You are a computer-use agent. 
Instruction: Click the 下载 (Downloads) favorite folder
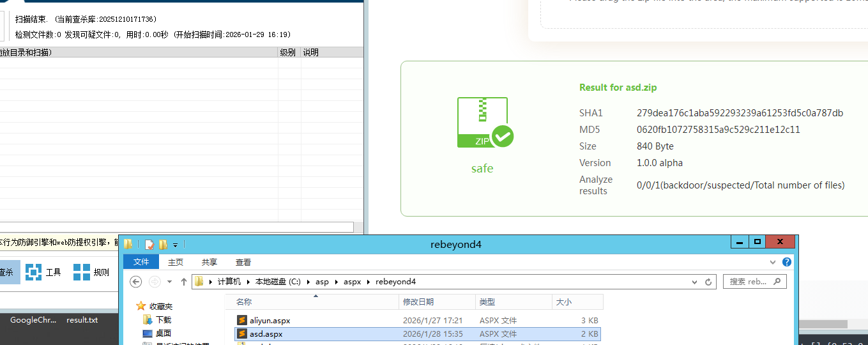[x=164, y=319]
